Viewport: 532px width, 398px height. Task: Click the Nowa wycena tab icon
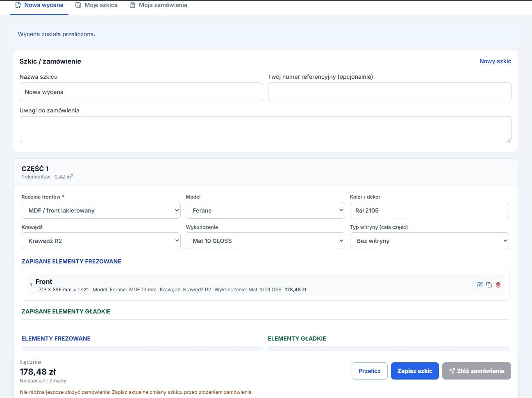point(18,5)
